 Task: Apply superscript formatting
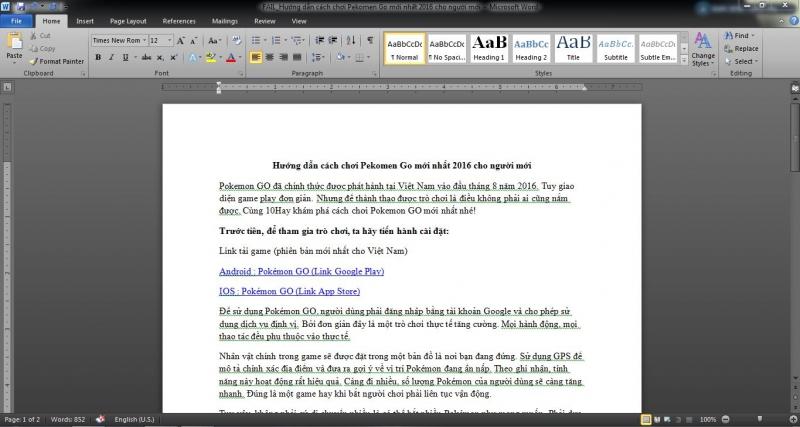tap(173, 58)
